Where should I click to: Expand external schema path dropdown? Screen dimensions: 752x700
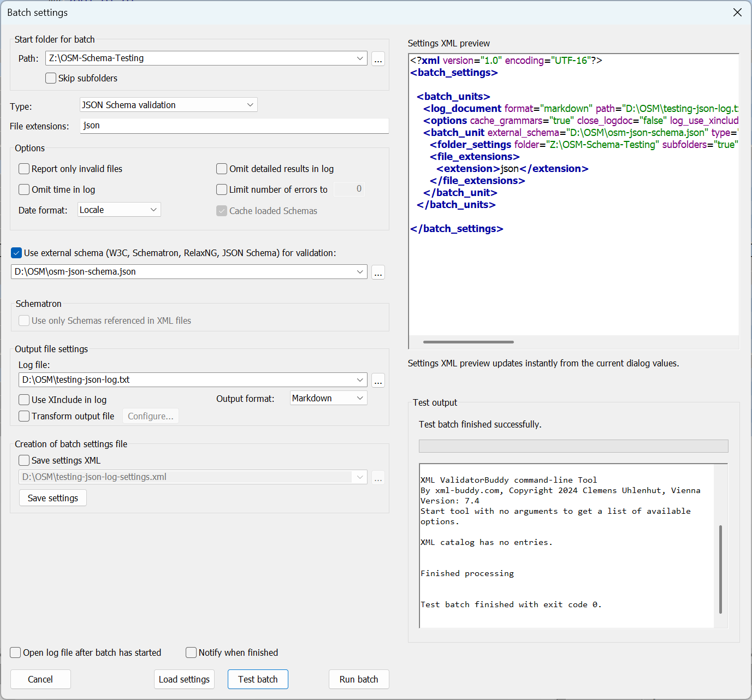click(360, 272)
